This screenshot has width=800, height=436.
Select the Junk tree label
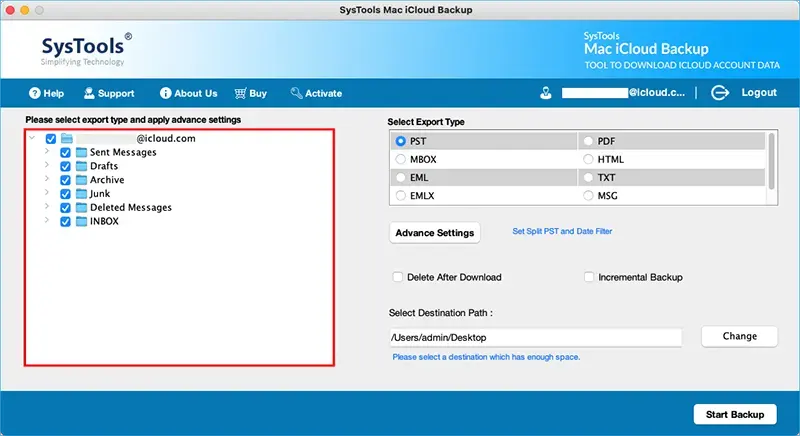(x=100, y=194)
